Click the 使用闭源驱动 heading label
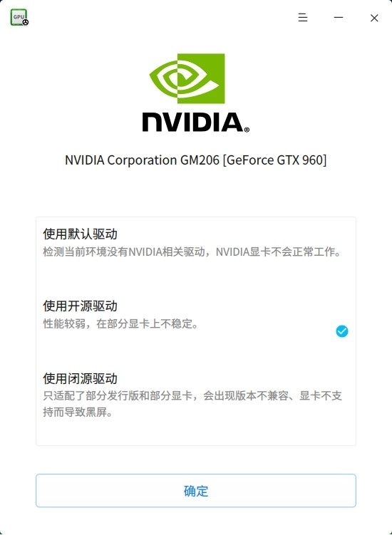Image resolution: width=392 pixels, height=535 pixels. tap(80, 378)
